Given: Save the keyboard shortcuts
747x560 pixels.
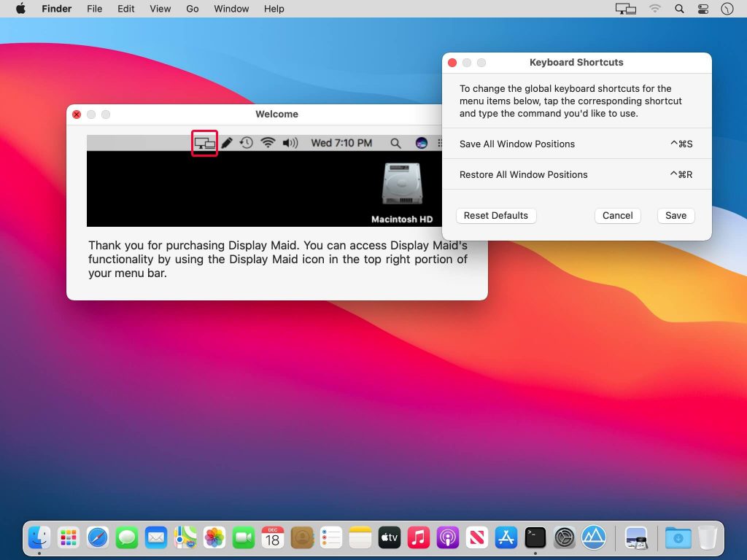Looking at the screenshot, I should (676, 216).
